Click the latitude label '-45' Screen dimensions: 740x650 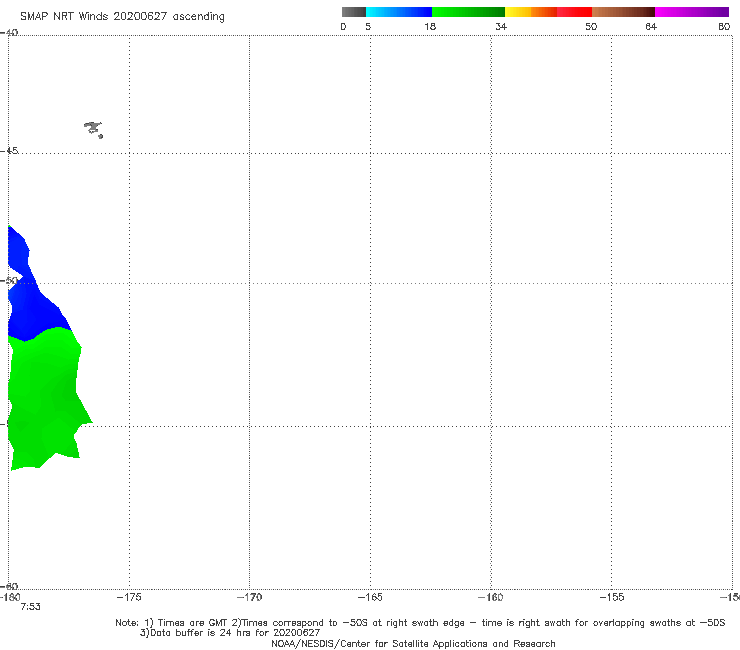pyautogui.click(x=9, y=151)
